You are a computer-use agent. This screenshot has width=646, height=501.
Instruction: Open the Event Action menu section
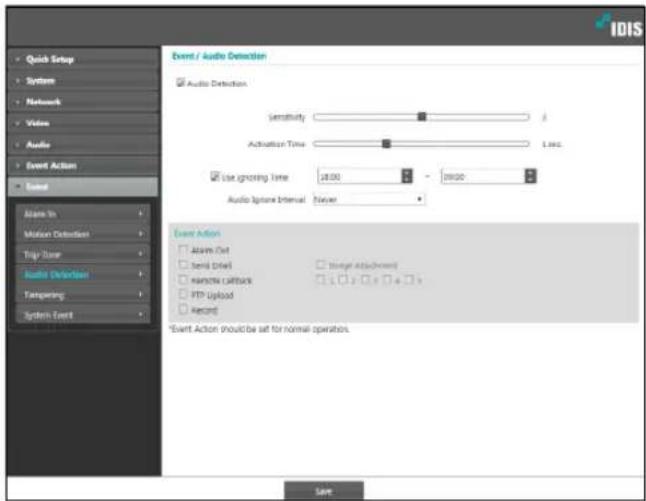point(83,166)
